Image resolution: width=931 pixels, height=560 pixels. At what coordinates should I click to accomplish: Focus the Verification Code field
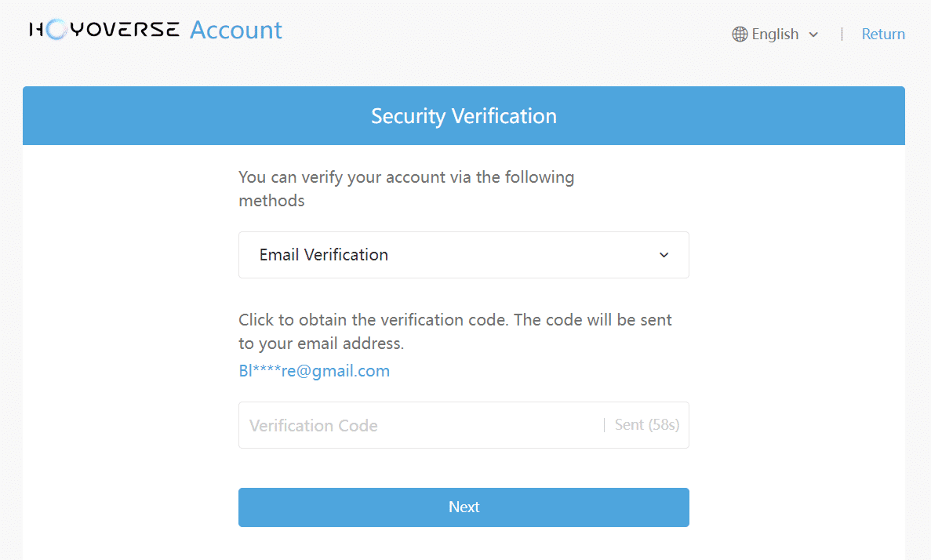420,425
